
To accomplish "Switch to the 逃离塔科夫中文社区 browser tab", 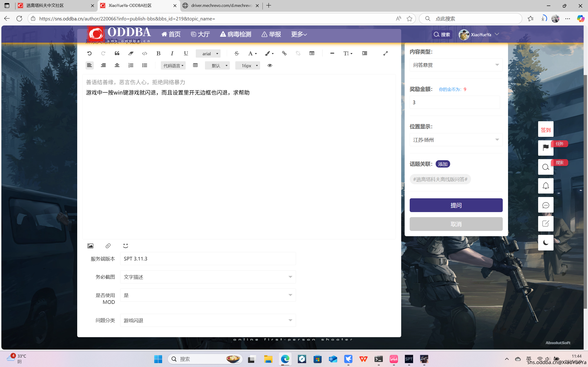I will point(56,6).
